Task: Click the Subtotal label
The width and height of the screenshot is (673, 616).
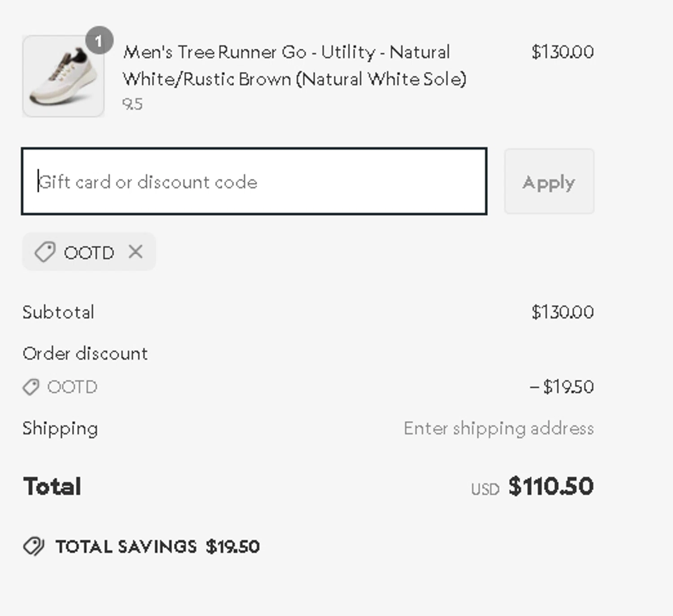Action: [58, 312]
